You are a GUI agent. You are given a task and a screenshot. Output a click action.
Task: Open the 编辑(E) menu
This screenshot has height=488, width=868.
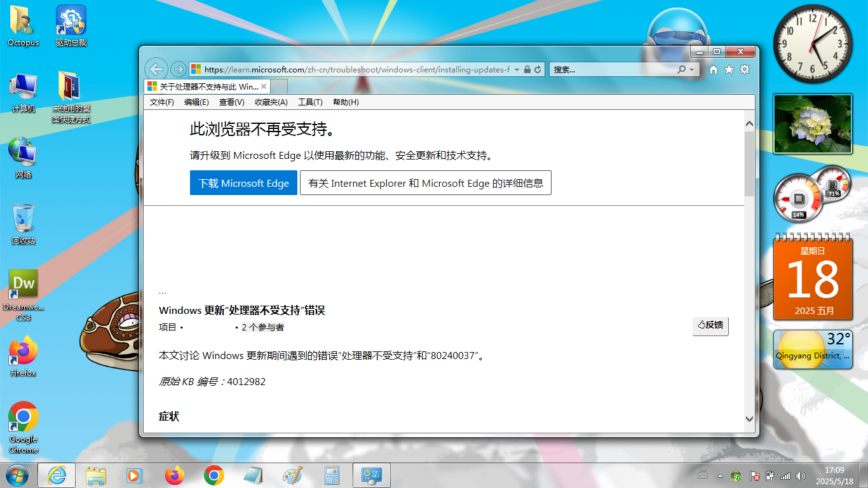tap(196, 102)
